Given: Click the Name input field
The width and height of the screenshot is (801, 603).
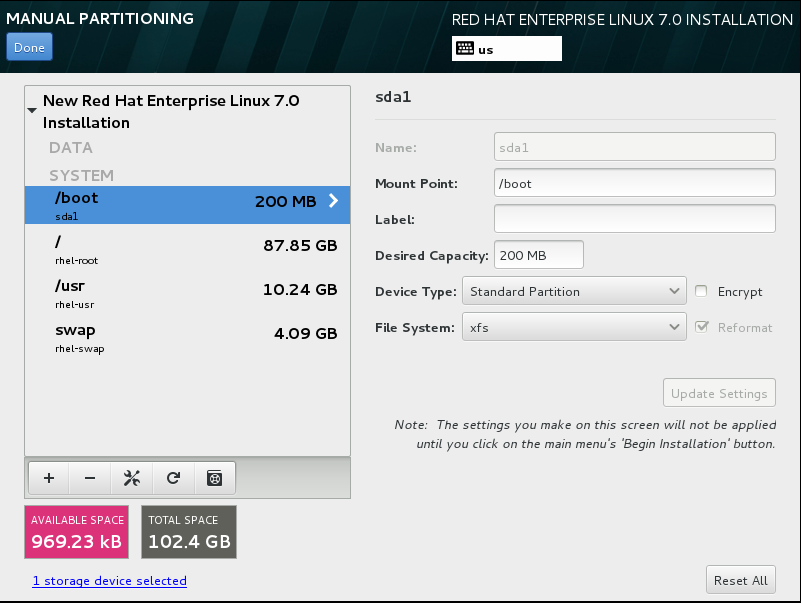Looking at the screenshot, I should point(634,147).
